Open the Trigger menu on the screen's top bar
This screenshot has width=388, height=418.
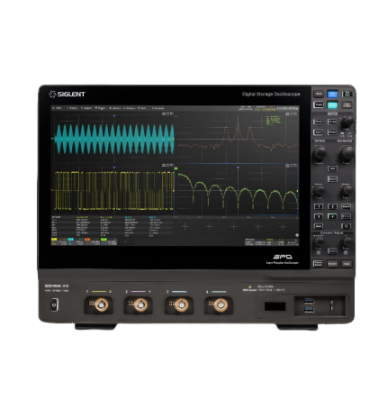pos(100,108)
